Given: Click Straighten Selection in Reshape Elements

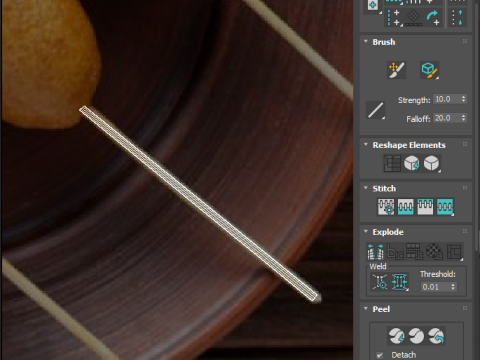Looking at the screenshot, I should (x=392, y=163).
